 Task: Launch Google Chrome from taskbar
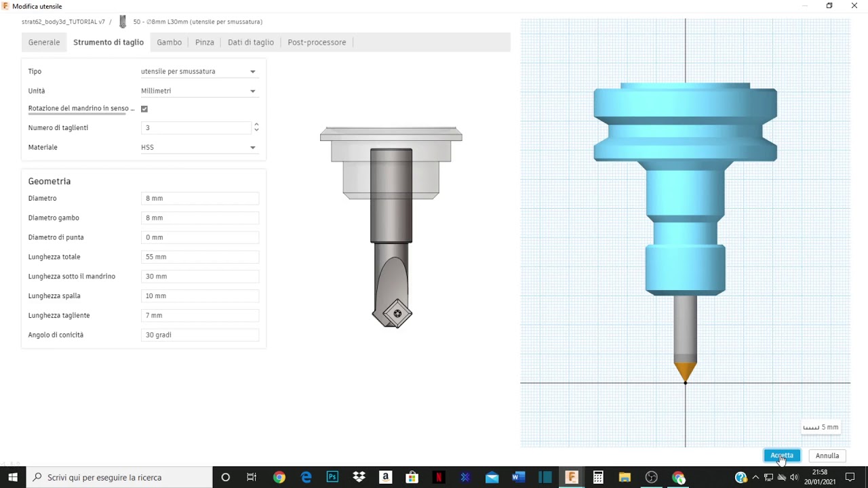tap(279, 477)
